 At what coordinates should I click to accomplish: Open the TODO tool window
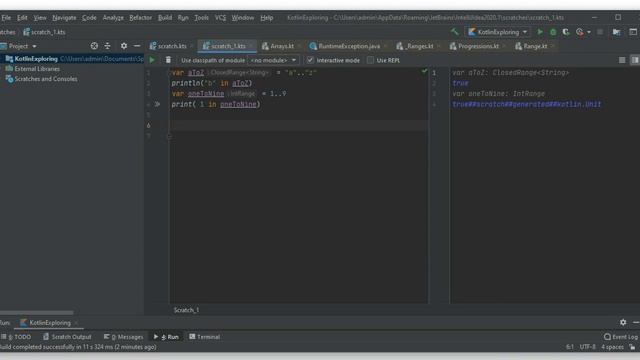coord(16,337)
